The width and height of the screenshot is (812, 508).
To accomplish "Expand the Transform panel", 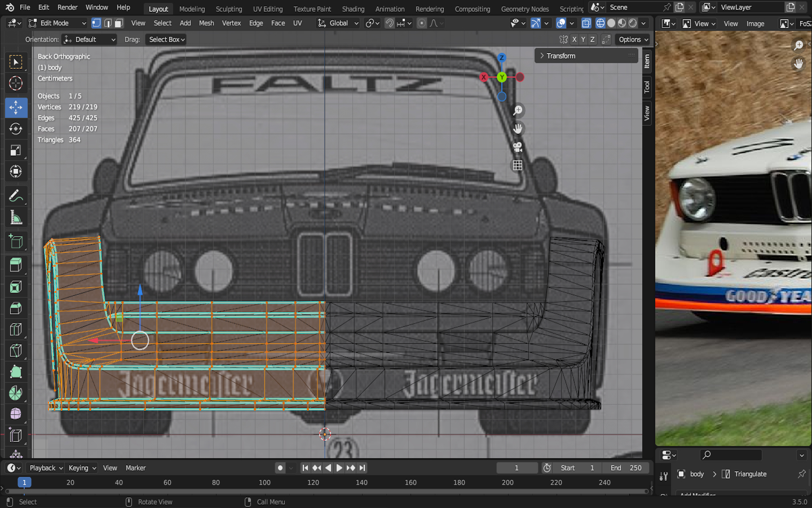I will [586, 56].
